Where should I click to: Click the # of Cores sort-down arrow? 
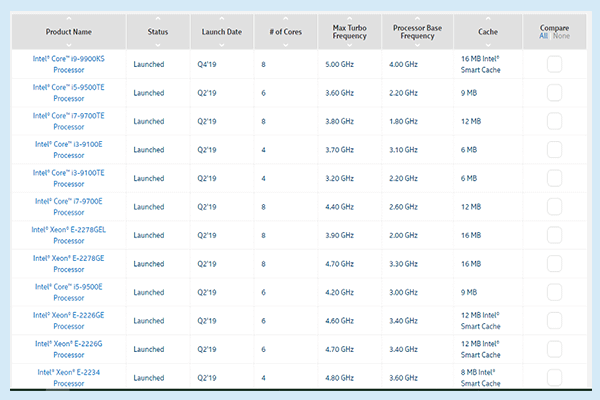tap(284, 45)
